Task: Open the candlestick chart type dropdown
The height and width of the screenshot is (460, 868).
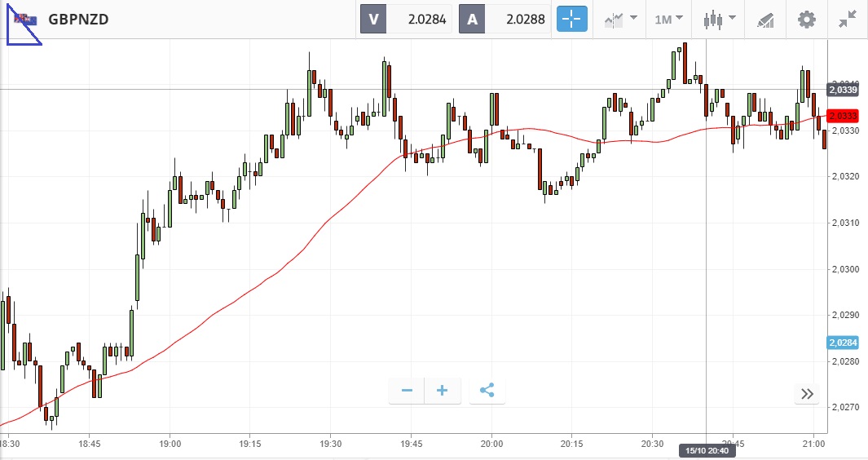Action: click(x=720, y=19)
